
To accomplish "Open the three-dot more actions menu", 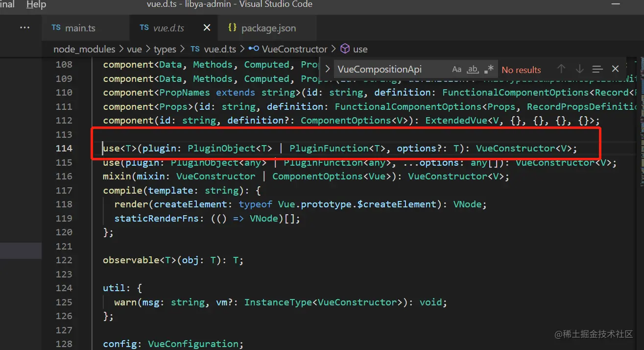I will tap(24, 27).
